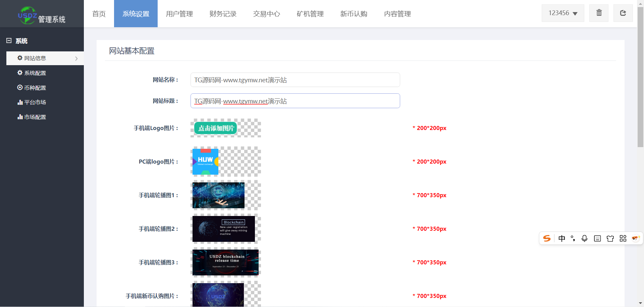Collapse the 系统 sidebar section
Screen dimensions: 644x307
[x=9, y=41]
